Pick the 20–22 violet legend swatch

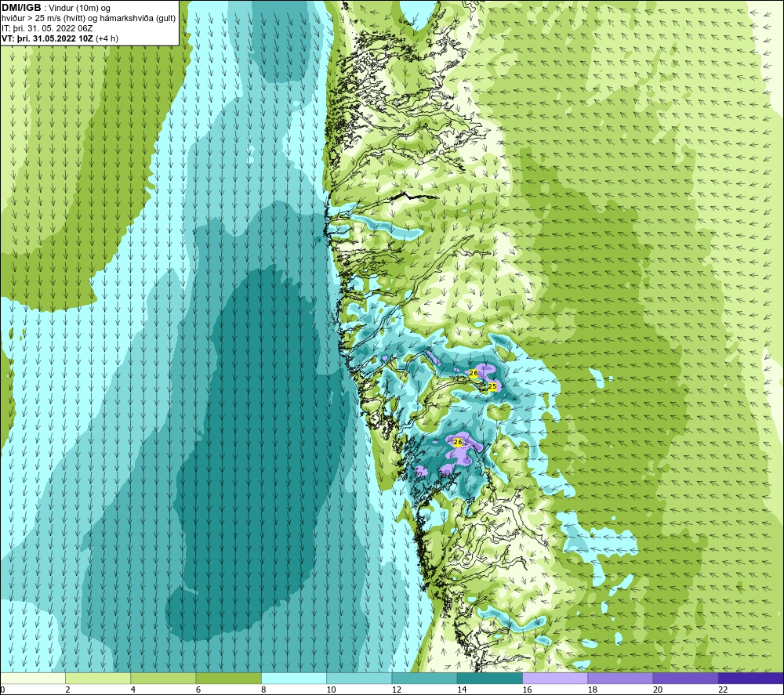point(685,678)
